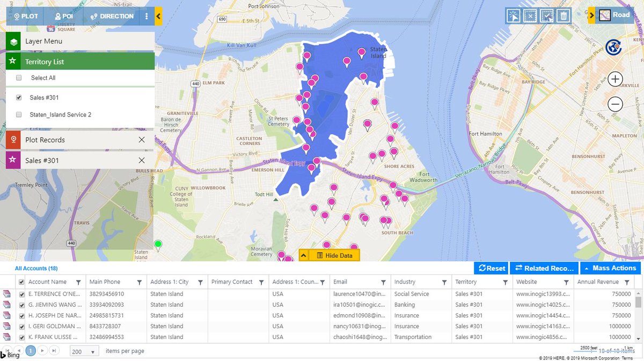Viewport: 644px width, 361px height.
Task: Close the Sales #301 layer panel
Action: 142,160
